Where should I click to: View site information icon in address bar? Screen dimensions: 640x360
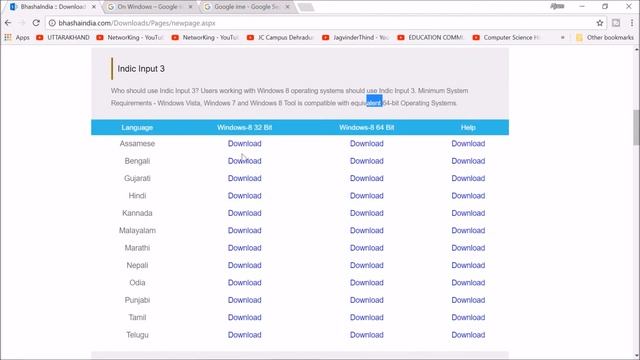coord(52,23)
